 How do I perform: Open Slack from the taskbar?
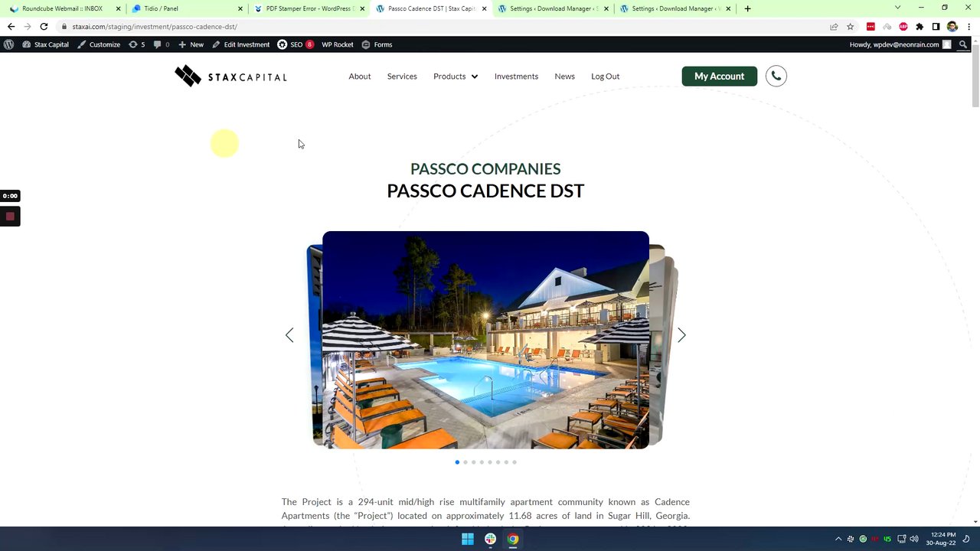[x=490, y=539]
